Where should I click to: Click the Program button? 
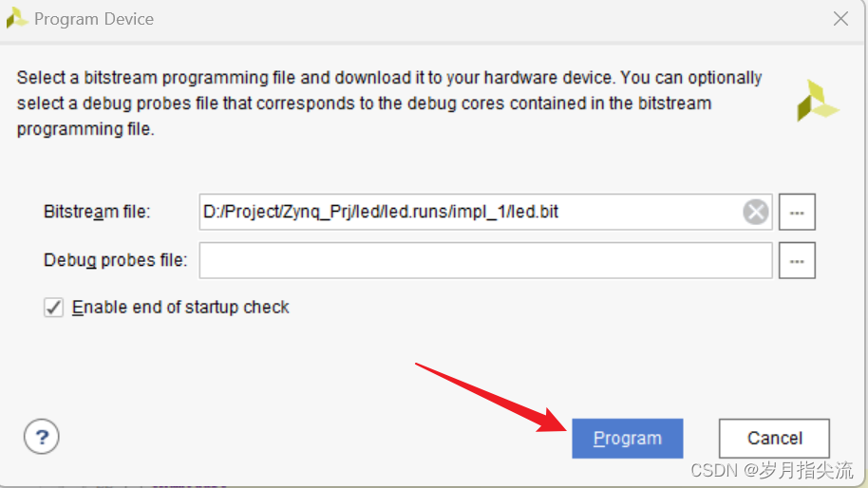coord(627,439)
